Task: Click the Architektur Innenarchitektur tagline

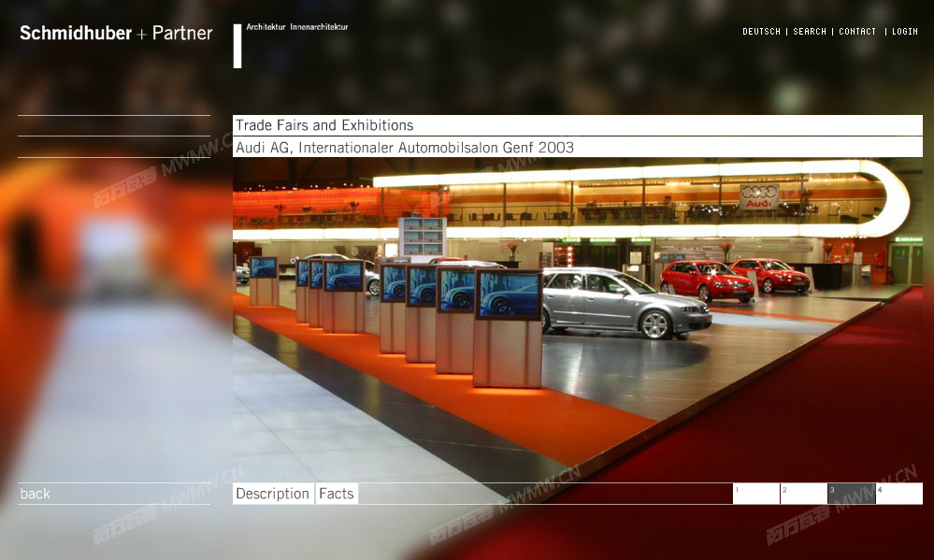Action: [296, 27]
